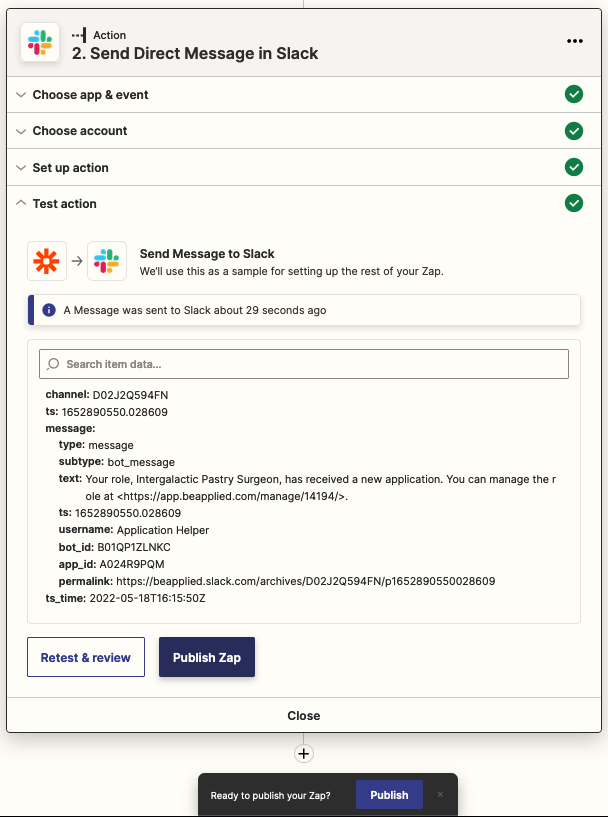Expand the Choose app & event section
The image size is (608, 817).
point(90,95)
